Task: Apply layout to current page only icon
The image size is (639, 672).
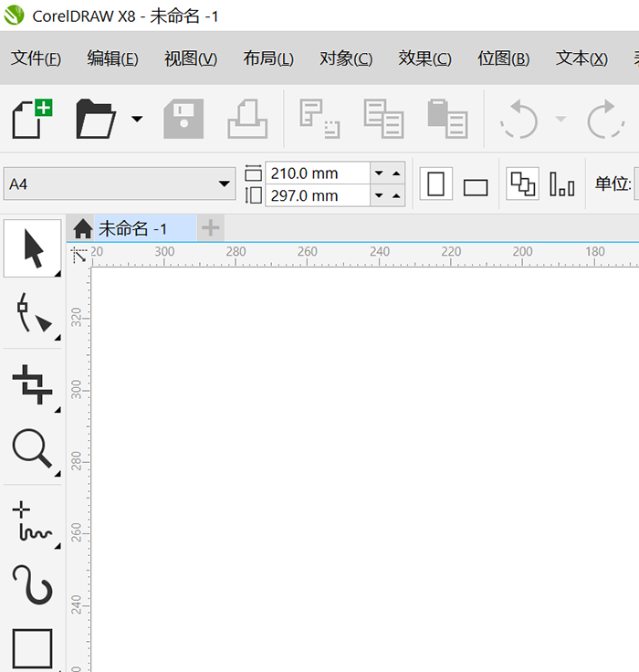Action: 561,184
